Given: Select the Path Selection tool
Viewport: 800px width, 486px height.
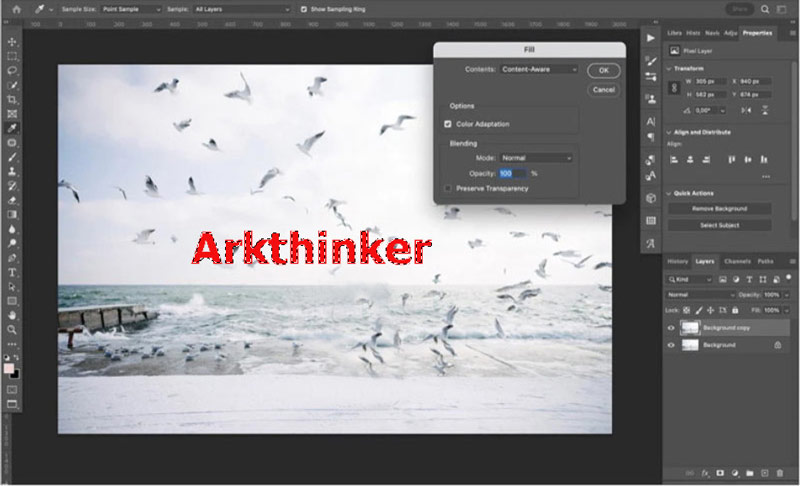Looking at the screenshot, I should pyautogui.click(x=12, y=287).
